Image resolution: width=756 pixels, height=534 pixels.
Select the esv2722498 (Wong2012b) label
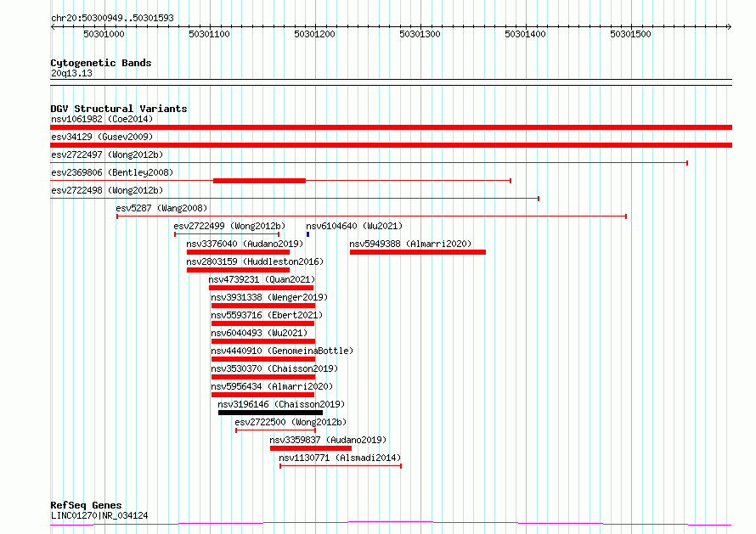pyautogui.click(x=107, y=190)
